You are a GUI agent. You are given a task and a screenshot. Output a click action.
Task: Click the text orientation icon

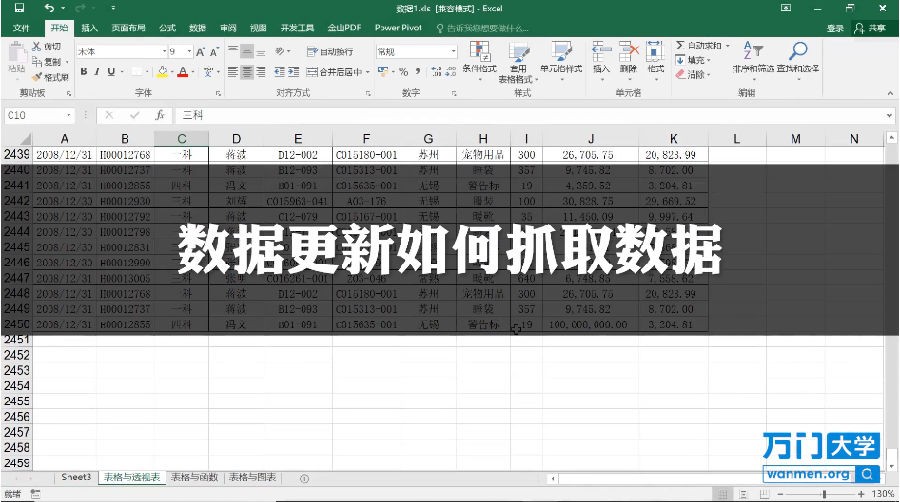click(280, 52)
